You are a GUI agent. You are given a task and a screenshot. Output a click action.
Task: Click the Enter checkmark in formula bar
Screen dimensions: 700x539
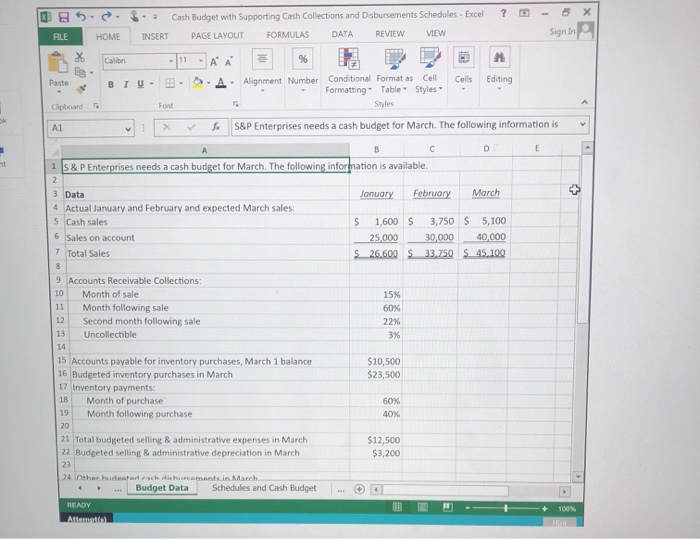(191, 127)
